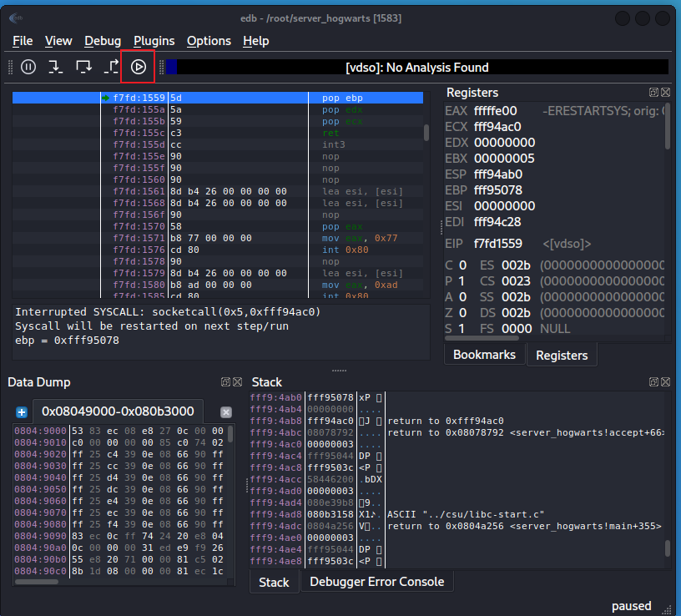Open the Options menu

(209, 40)
